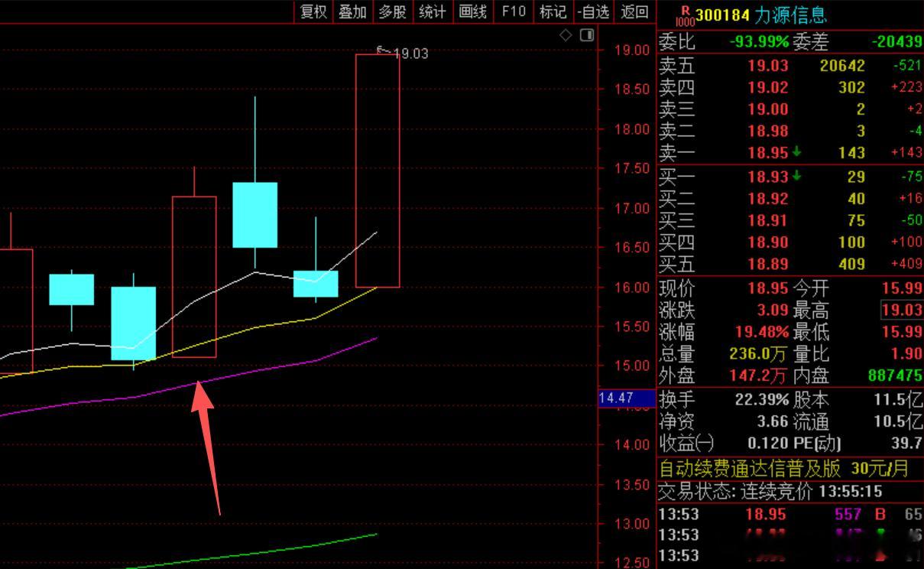Viewport: 924px width, 569px height.
Task: Click the 总量 value 236.0万
Action: (x=759, y=354)
